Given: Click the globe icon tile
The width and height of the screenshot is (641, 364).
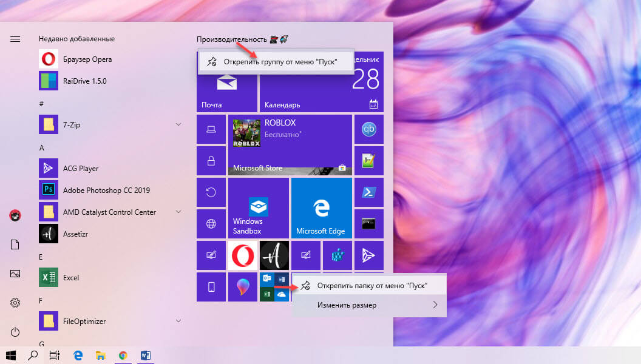Looking at the screenshot, I should click(x=211, y=223).
